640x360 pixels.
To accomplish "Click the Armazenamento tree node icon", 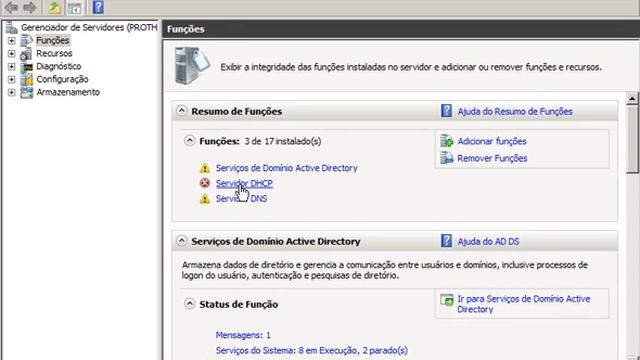I will tap(27, 92).
